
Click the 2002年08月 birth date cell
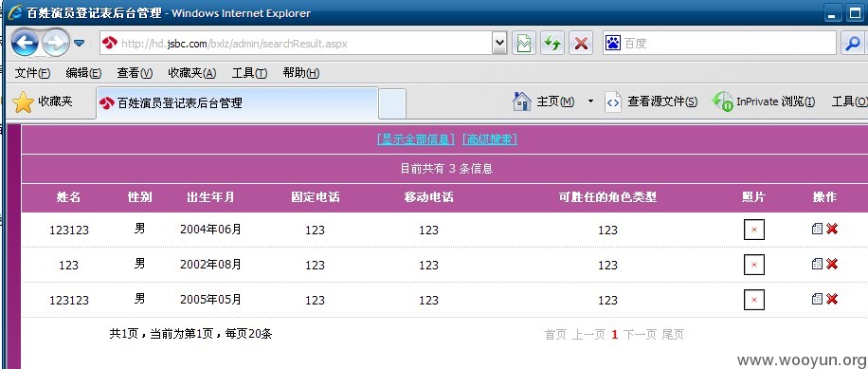click(x=210, y=265)
